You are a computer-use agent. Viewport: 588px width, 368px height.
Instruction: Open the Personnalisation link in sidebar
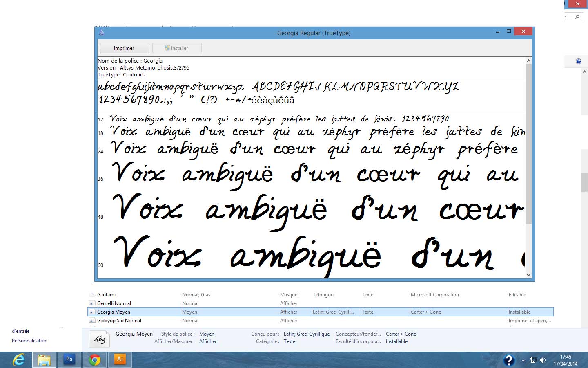coord(29,341)
